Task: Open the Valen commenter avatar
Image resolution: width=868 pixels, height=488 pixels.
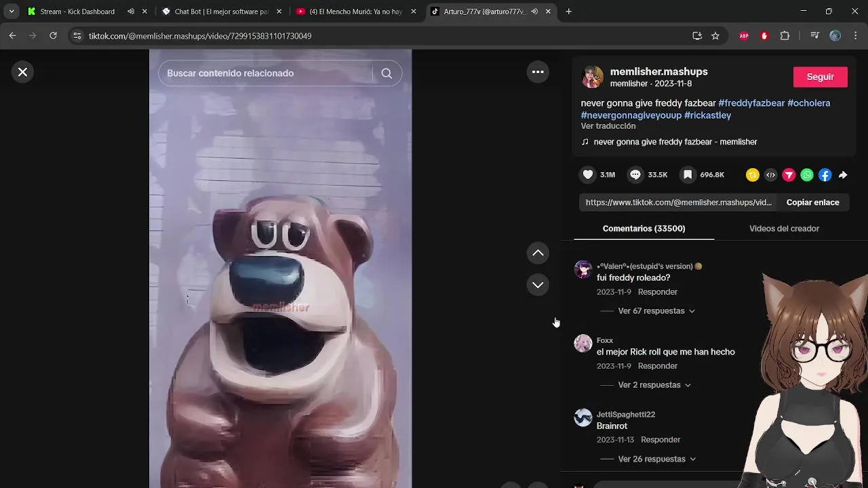Action: click(x=583, y=270)
